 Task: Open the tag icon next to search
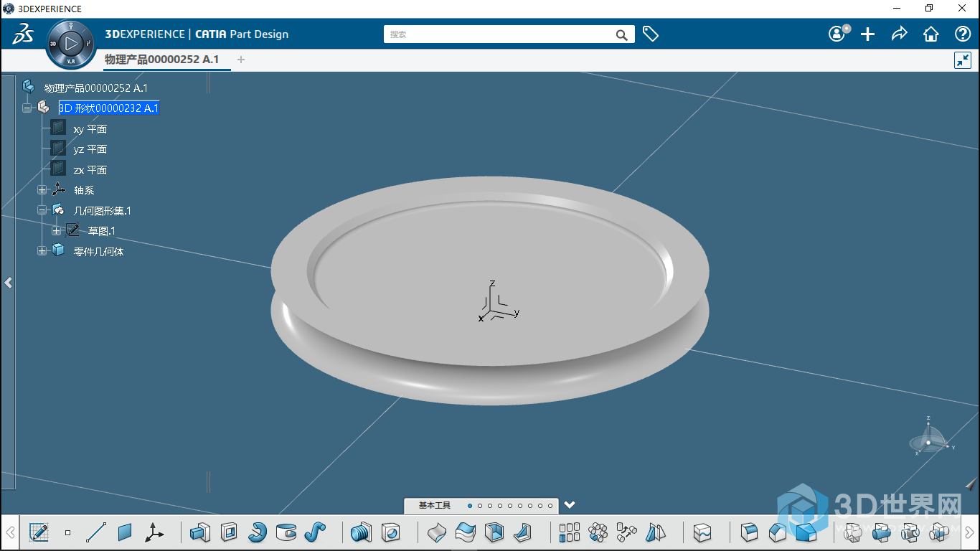[651, 34]
